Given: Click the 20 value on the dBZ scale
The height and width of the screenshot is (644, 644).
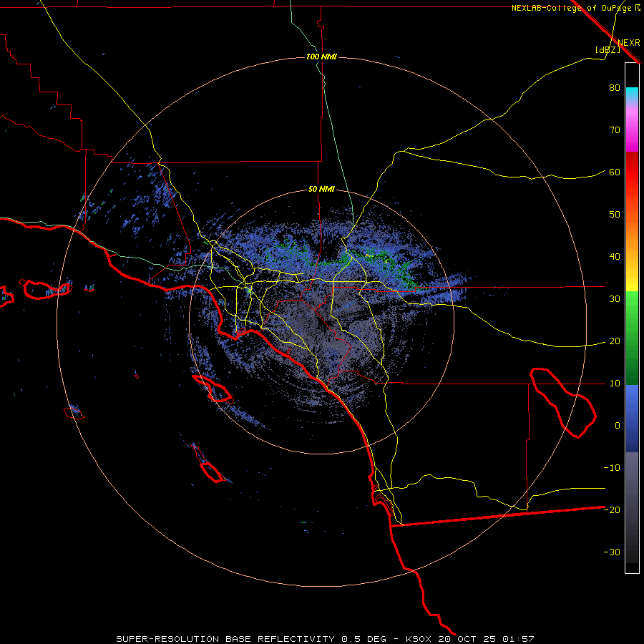Looking at the screenshot, I should [615, 341].
